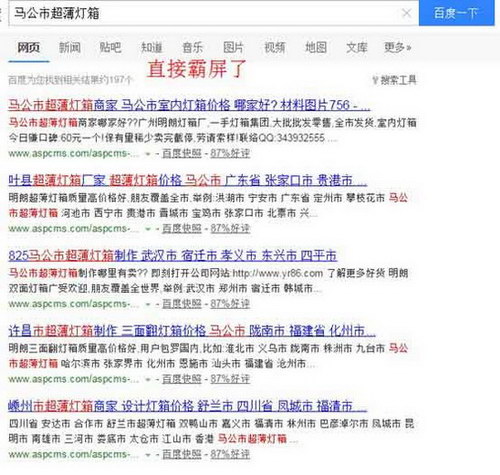Open the 图片 tab
This screenshot has width=500, height=475.
point(233,47)
